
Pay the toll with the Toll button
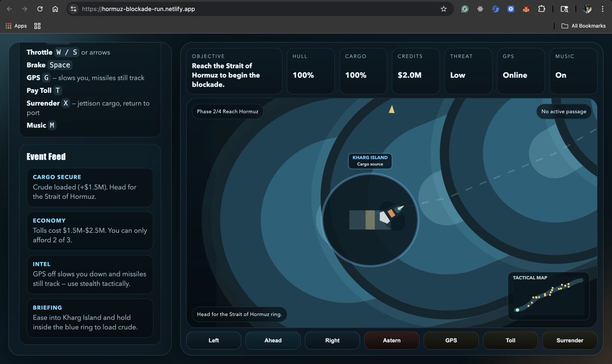click(511, 341)
